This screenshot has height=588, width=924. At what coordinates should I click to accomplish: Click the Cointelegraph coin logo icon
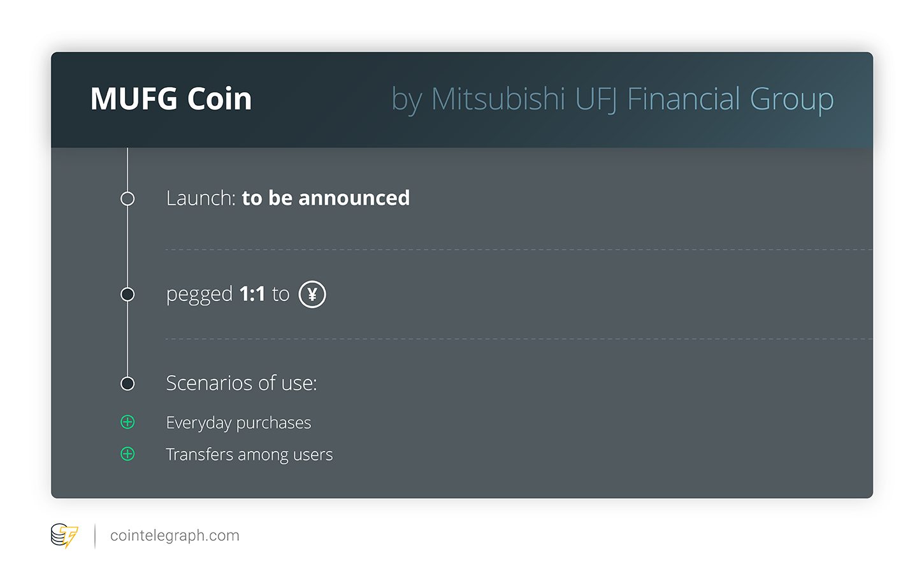coord(64,536)
